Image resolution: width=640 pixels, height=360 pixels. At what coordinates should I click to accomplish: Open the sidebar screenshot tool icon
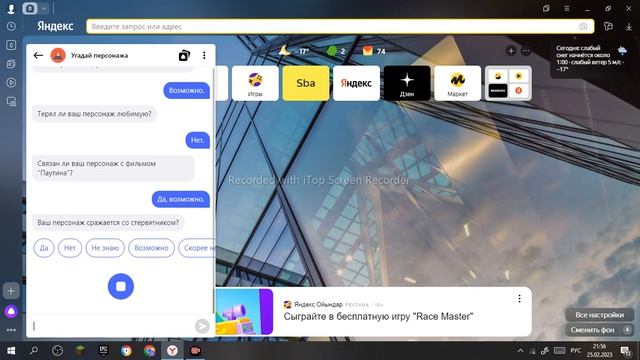(11, 102)
